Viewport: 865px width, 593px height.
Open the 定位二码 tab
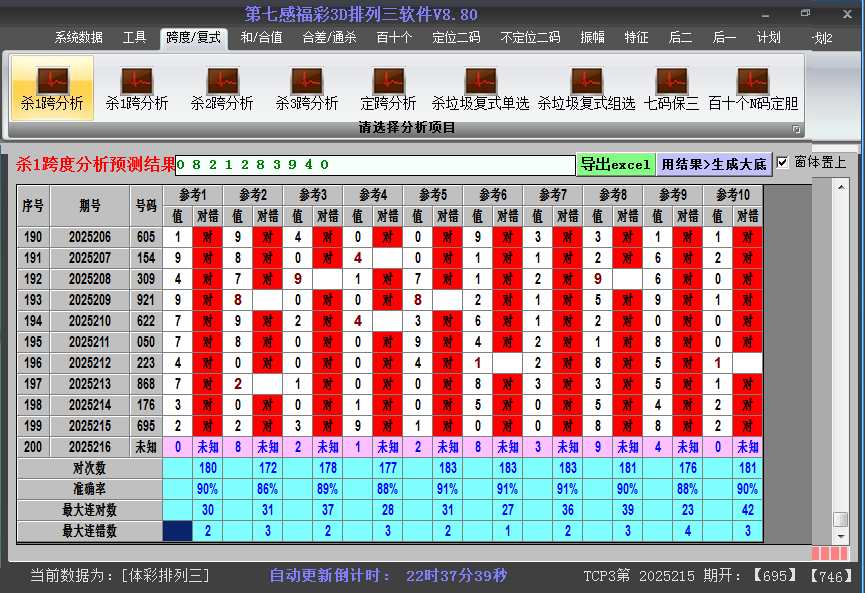pos(456,38)
